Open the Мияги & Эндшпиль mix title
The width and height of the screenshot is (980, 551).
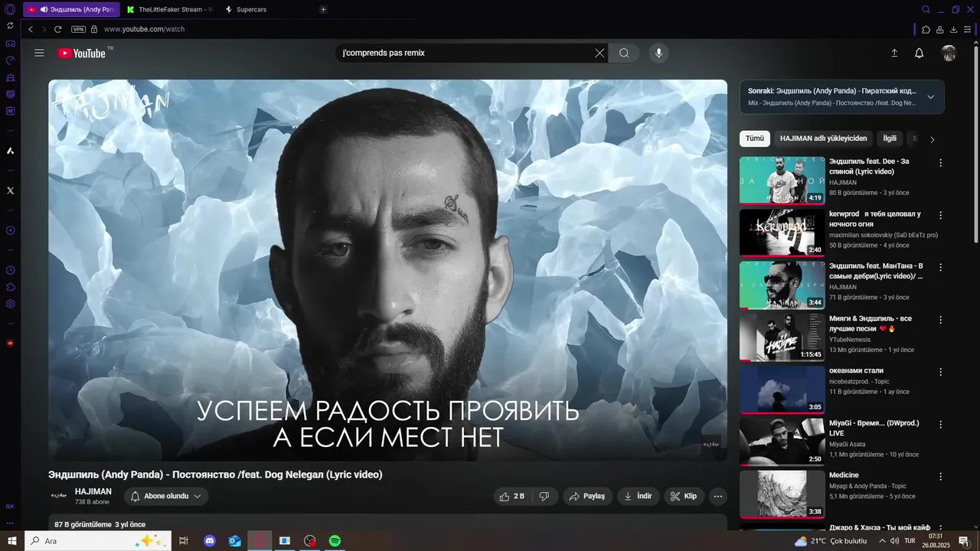[x=871, y=323]
